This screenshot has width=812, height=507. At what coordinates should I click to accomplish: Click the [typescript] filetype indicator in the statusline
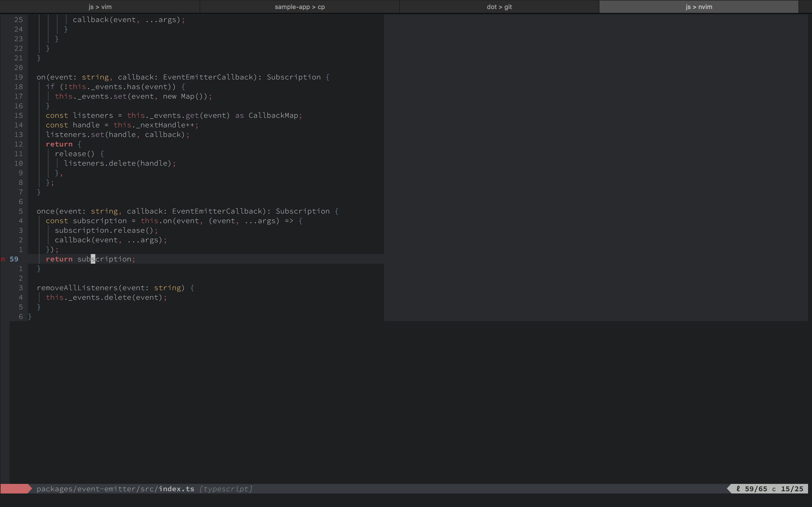[x=226, y=489]
